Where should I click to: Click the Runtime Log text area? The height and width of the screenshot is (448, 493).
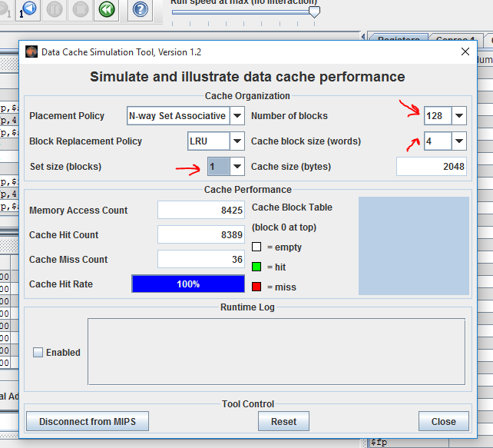point(276,352)
